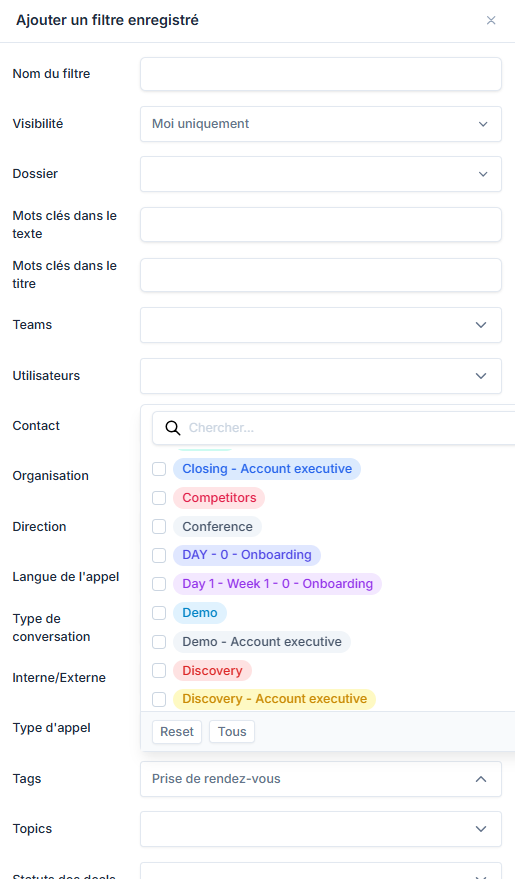Screen dimensions: 515x879
Task: Expand the Utilisateurs dropdown
Action: point(321,376)
